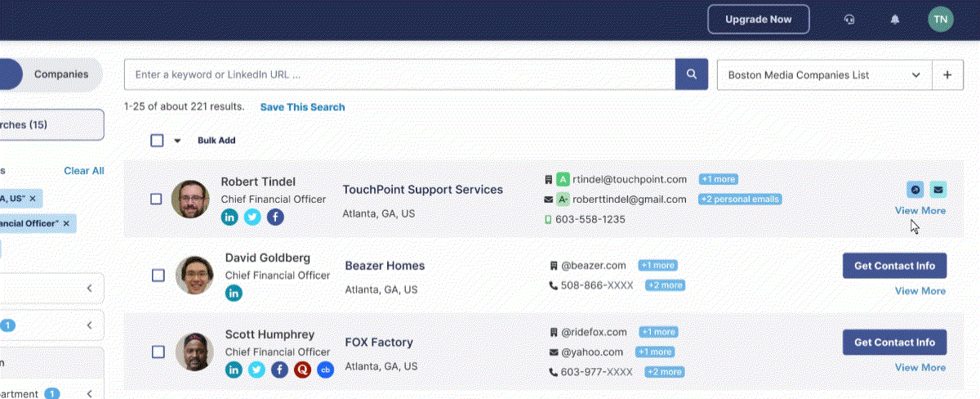
Task: Click +1 more beside rtindel@touchpoint.com
Action: tap(718, 179)
